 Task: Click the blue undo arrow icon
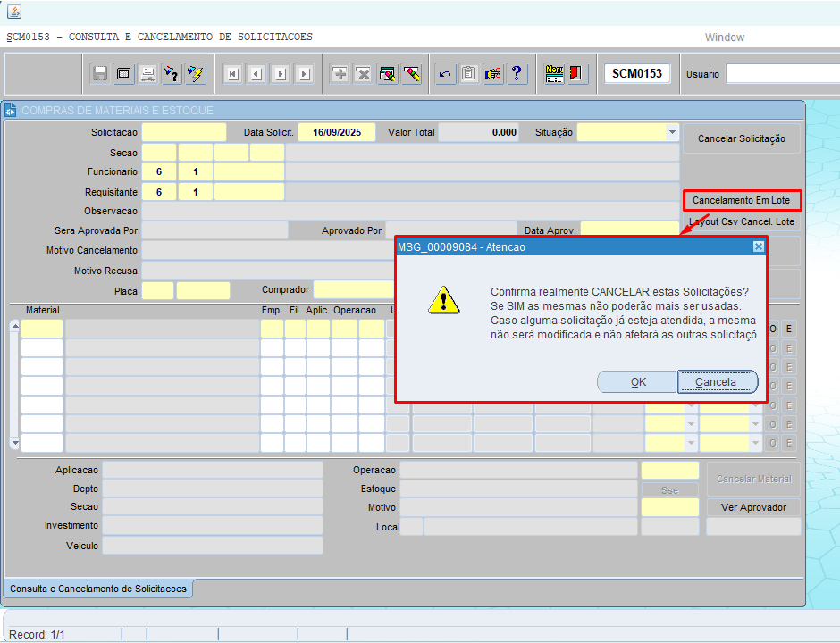coord(445,74)
